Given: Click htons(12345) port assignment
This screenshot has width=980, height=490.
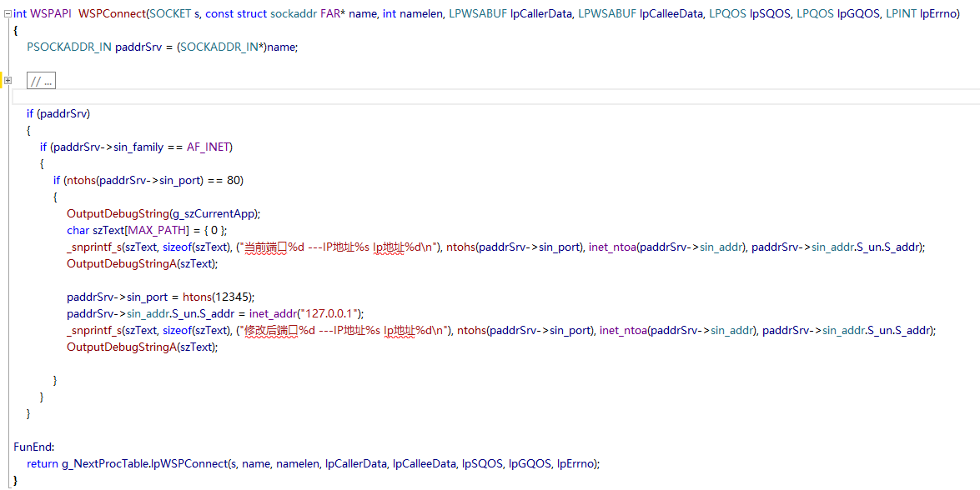Looking at the screenshot, I should [x=219, y=297].
